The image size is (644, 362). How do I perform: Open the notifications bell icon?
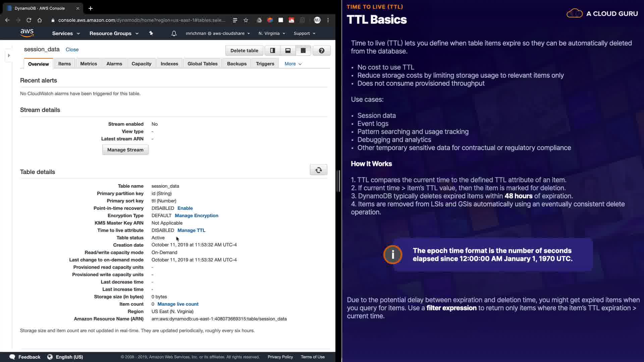click(174, 34)
